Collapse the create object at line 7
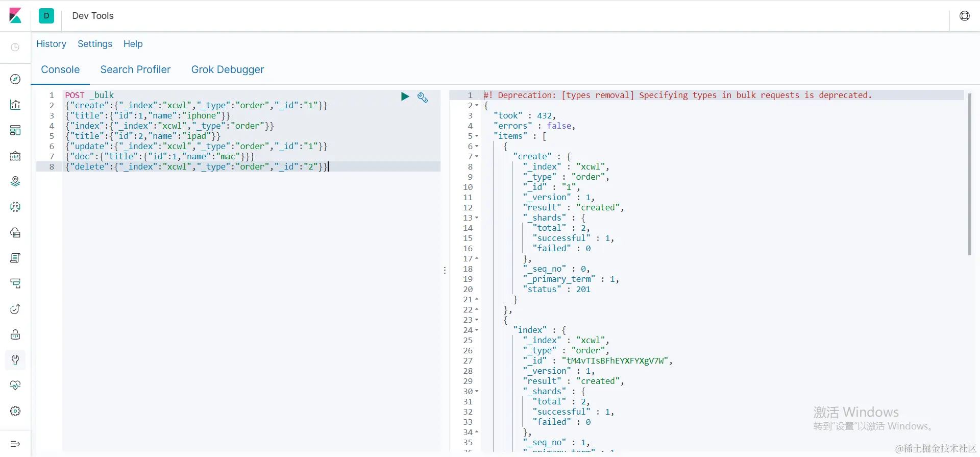The height and width of the screenshot is (457, 980). (x=477, y=157)
